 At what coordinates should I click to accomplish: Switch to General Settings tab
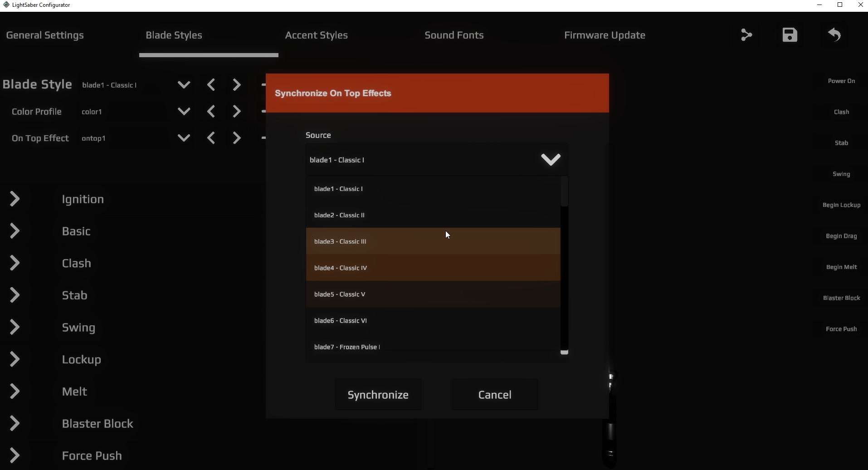[45, 35]
